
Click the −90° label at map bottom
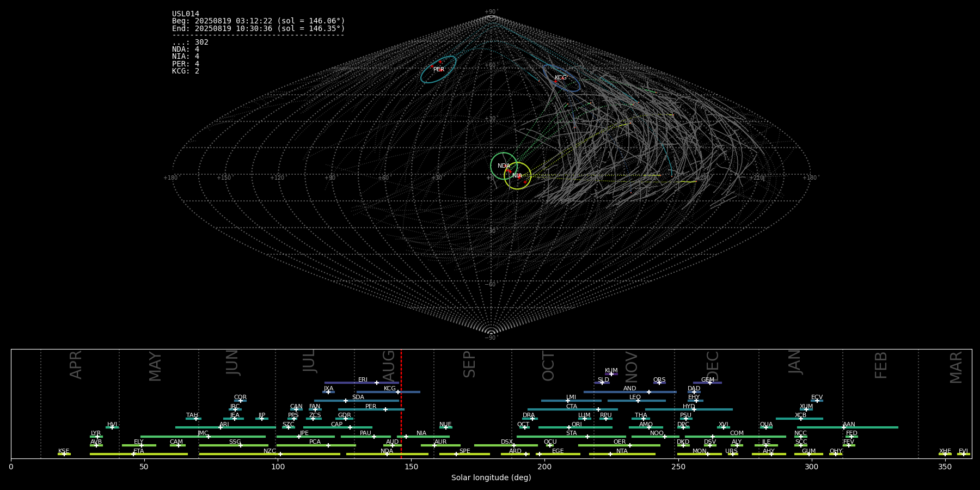coord(491,338)
